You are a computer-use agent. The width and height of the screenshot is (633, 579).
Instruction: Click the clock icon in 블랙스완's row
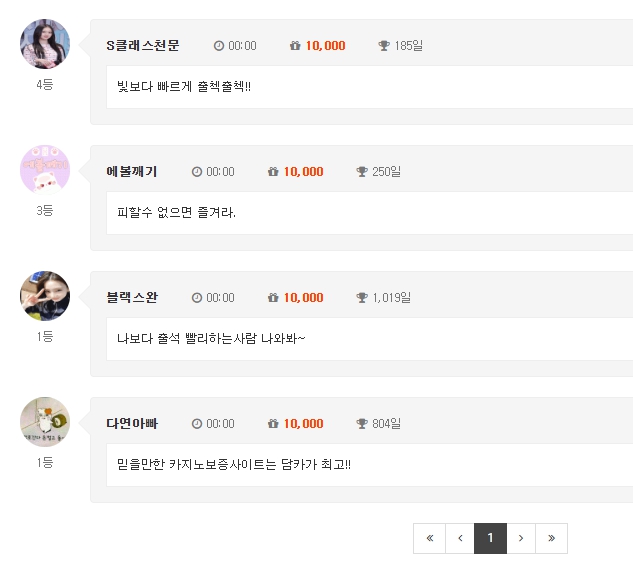tap(197, 298)
